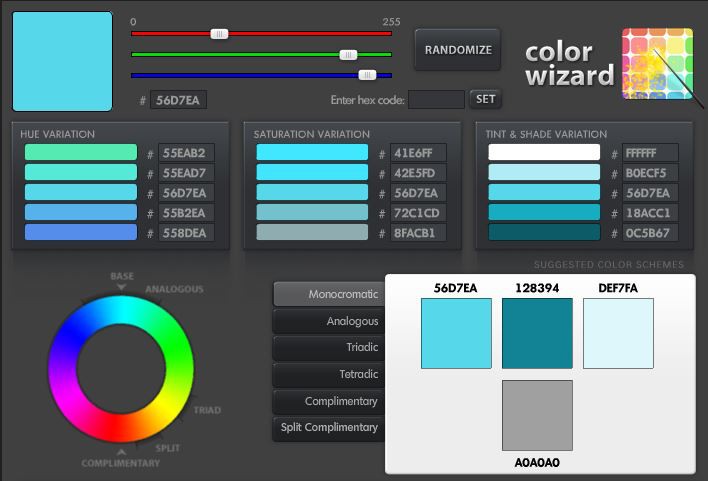708x481 pixels.
Task: Click the BASE marker arrow above the wheel
Action: 121,287
